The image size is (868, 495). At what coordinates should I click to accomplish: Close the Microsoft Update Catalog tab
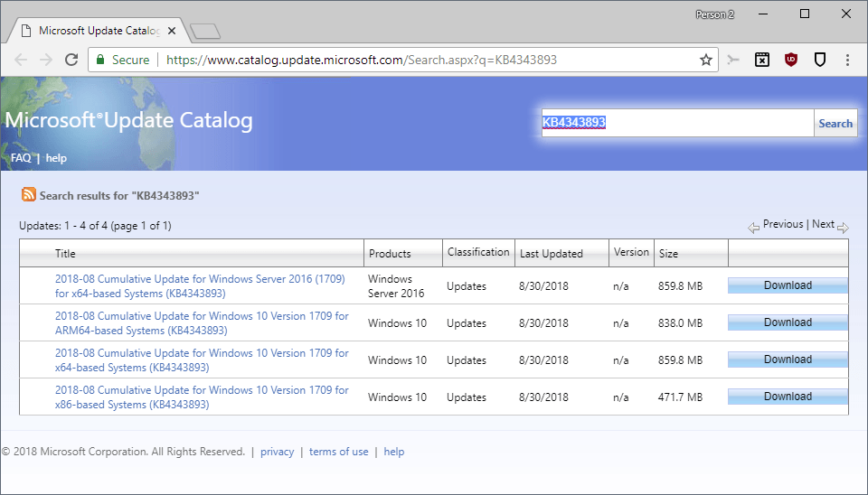172,31
